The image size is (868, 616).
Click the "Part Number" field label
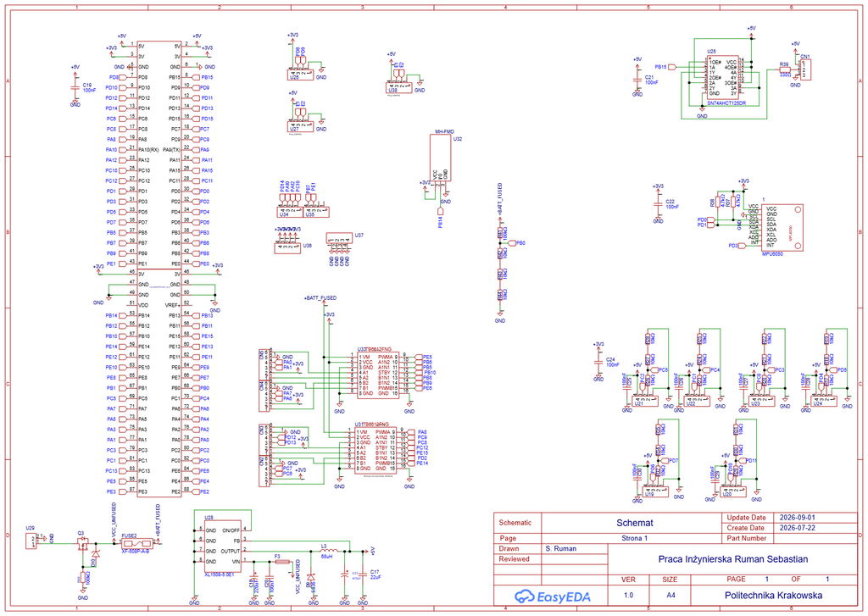click(746, 538)
